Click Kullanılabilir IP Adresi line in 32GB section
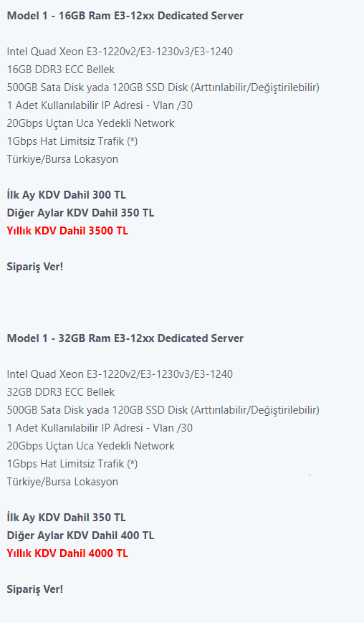 point(100,428)
